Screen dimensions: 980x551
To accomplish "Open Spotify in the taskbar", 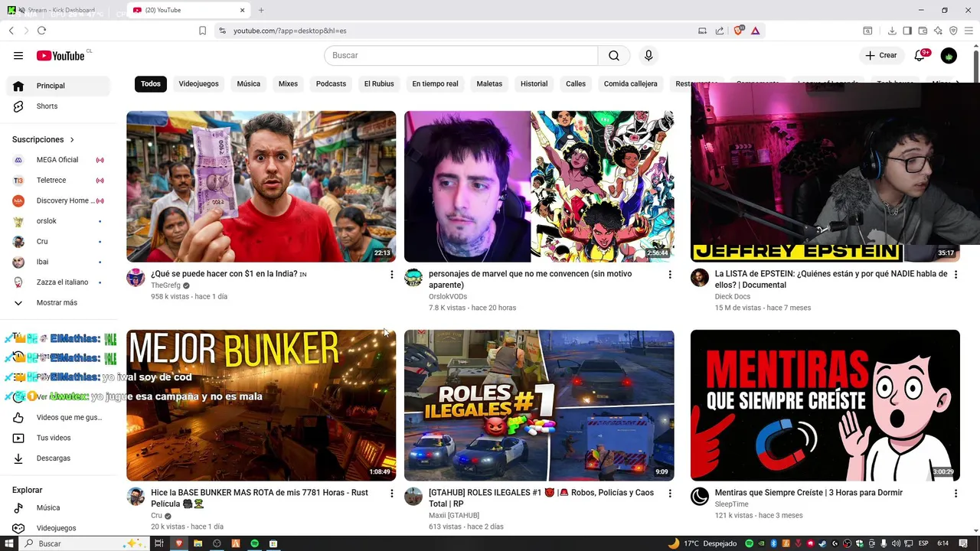I will (255, 543).
